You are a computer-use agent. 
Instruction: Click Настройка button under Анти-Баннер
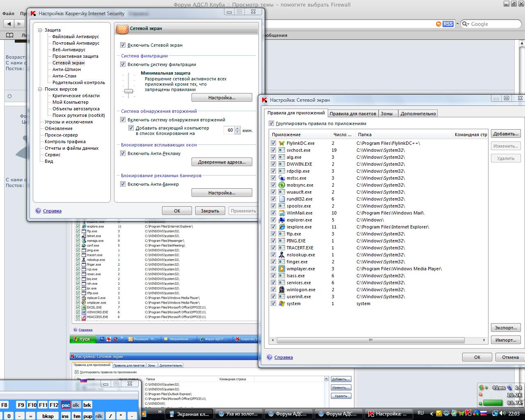tap(222, 193)
